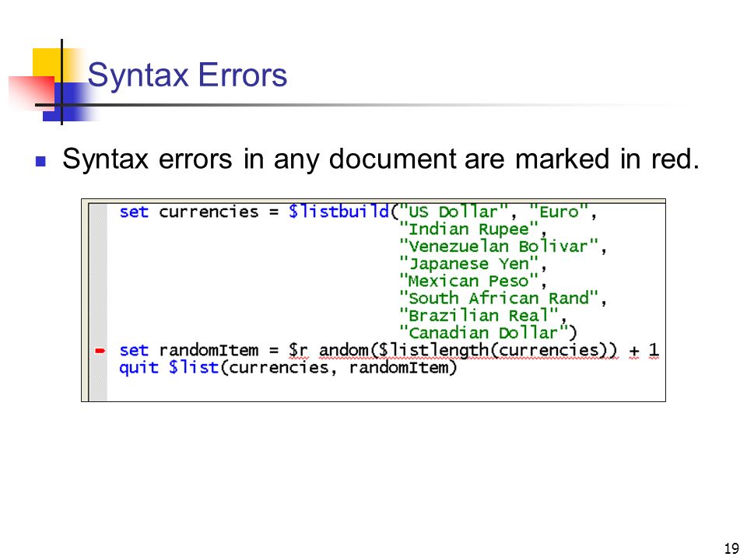Click the string "Canadian Dollar"
Screen dimensions: 747x560
[483, 332]
